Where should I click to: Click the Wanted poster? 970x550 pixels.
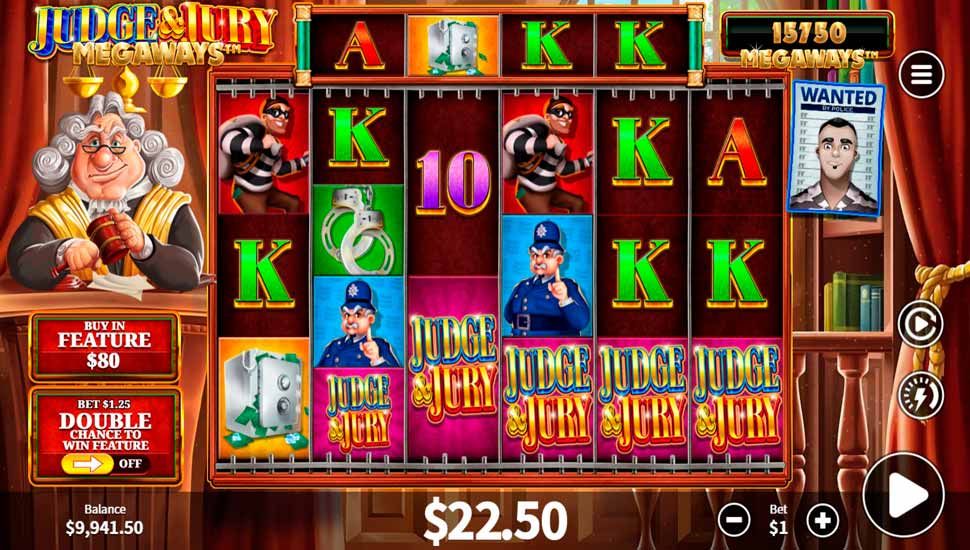pyautogui.click(x=836, y=149)
